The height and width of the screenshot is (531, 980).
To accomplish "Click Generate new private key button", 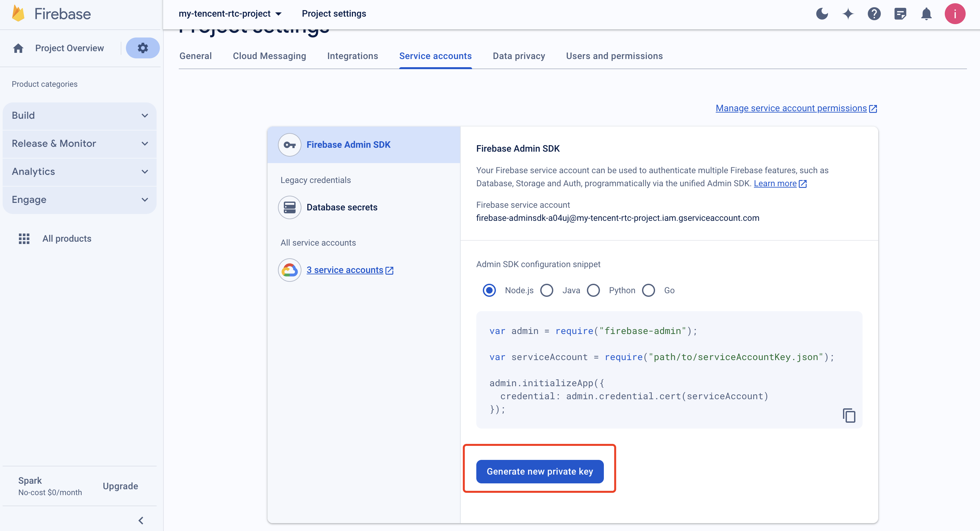I will 540,471.
